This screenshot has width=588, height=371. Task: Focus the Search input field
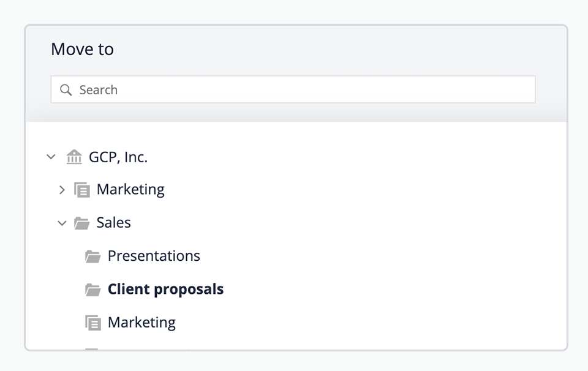pyautogui.click(x=293, y=89)
